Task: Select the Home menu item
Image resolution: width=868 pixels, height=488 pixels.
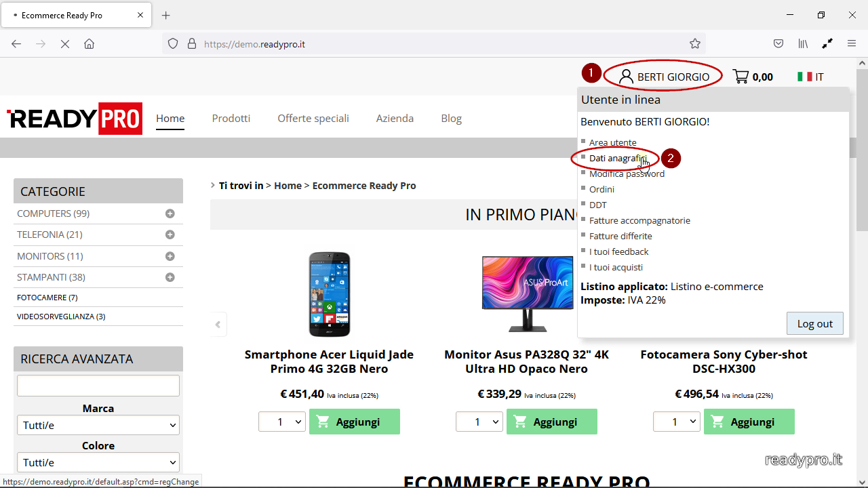Action: tap(170, 118)
